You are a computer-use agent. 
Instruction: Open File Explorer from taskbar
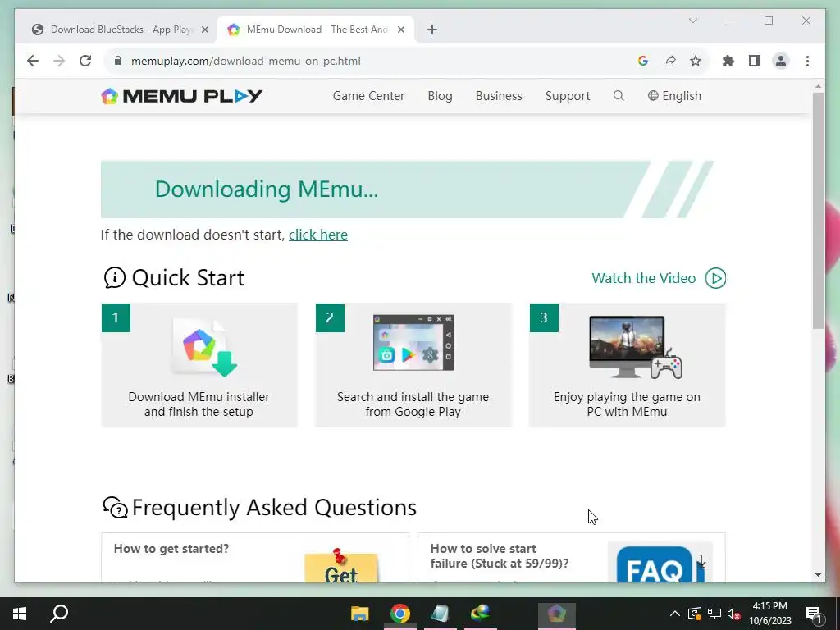pos(359,614)
